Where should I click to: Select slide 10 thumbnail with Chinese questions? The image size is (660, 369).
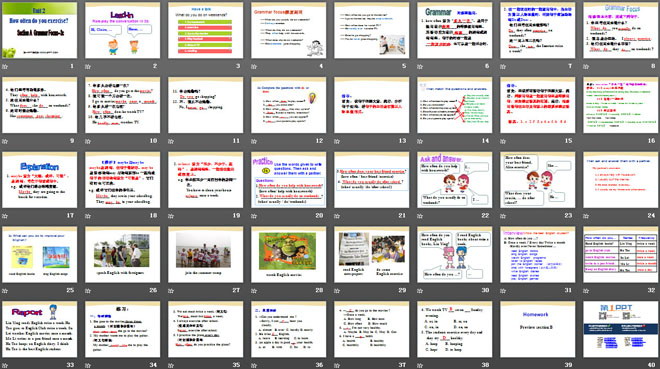click(x=122, y=105)
